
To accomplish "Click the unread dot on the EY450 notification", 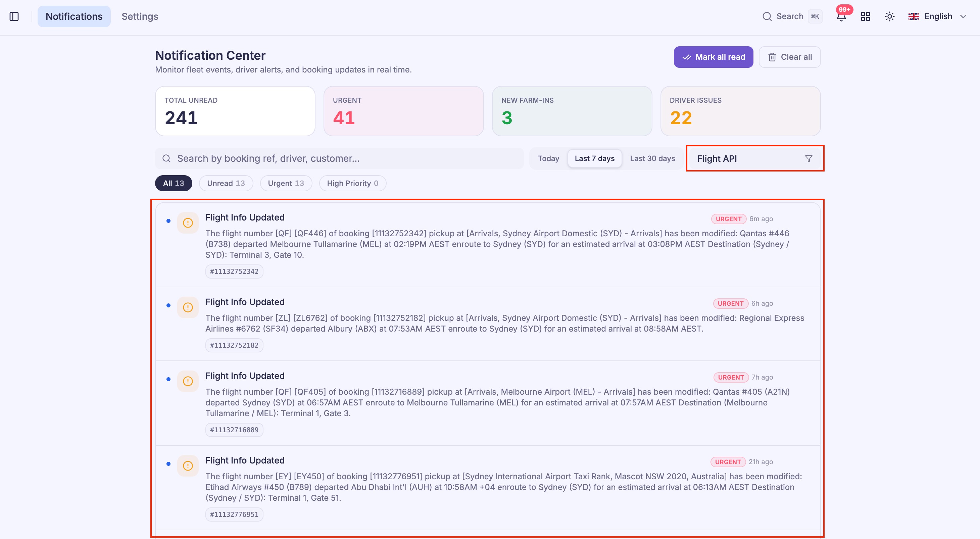I will pyautogui.click(x=168, y=464).
